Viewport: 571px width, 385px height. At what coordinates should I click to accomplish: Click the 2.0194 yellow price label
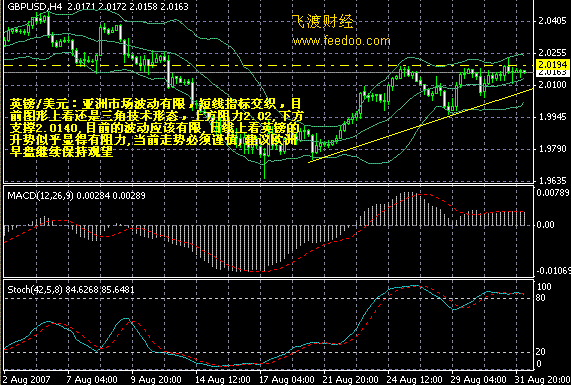[x=553, y=65]
